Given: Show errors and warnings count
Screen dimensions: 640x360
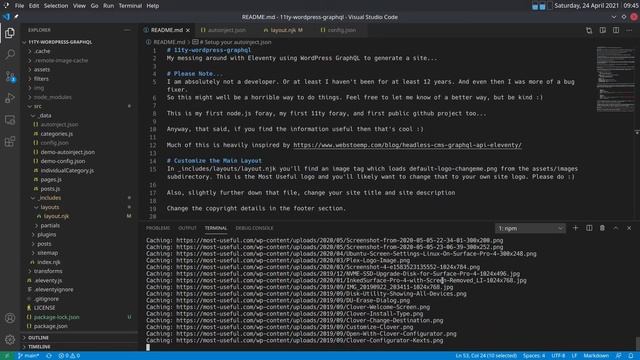Looking at the screenshot, I should click(x=69, y=356).
